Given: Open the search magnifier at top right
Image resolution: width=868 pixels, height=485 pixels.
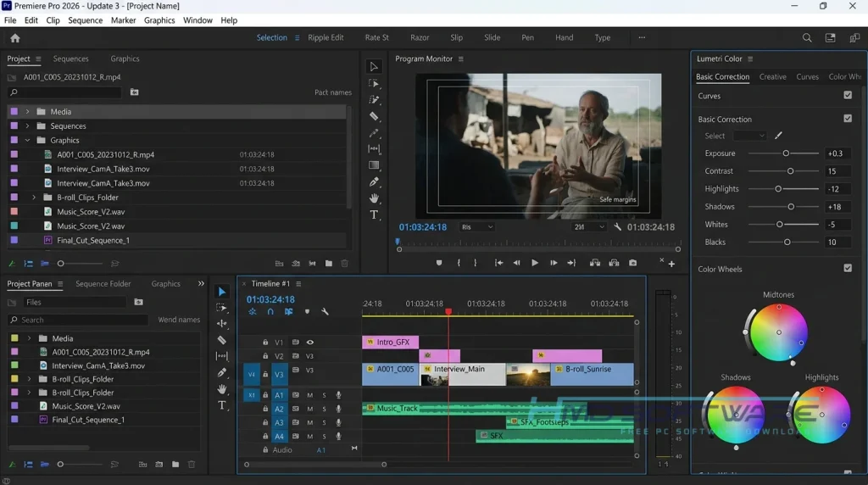Looking at the screenshot, I should [807, 37].
